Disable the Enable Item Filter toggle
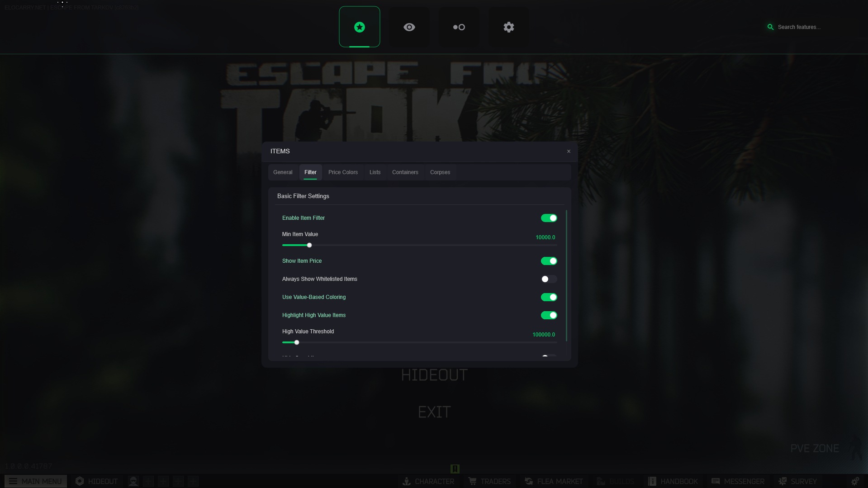Viewport: 868px width, 488px height. coord(549,218)
